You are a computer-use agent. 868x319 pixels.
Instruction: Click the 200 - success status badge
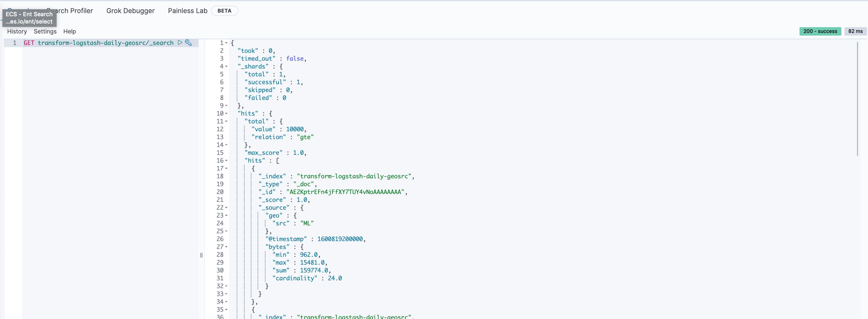point(820,31)
